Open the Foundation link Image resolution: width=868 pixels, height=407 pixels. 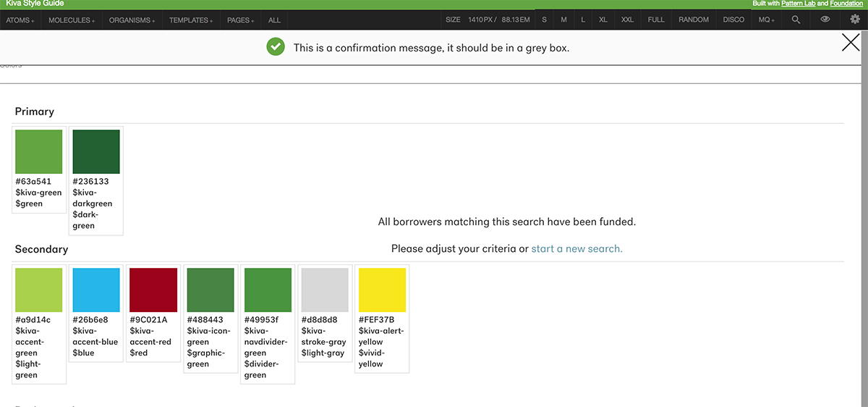click(846, 4)
